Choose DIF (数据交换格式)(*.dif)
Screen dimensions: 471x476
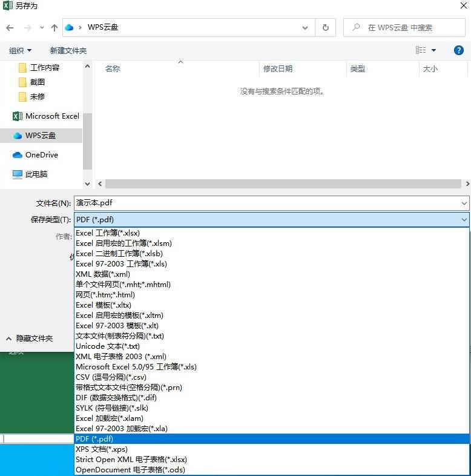click(x=272, y=398)
